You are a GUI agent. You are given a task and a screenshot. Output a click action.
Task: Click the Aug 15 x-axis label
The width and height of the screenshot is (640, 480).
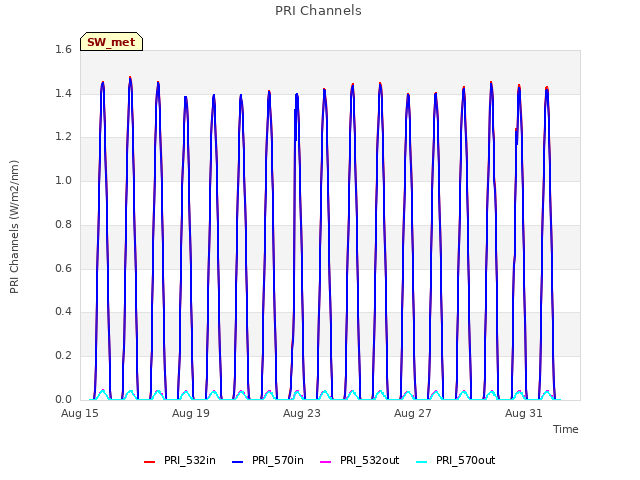[80, 413]
